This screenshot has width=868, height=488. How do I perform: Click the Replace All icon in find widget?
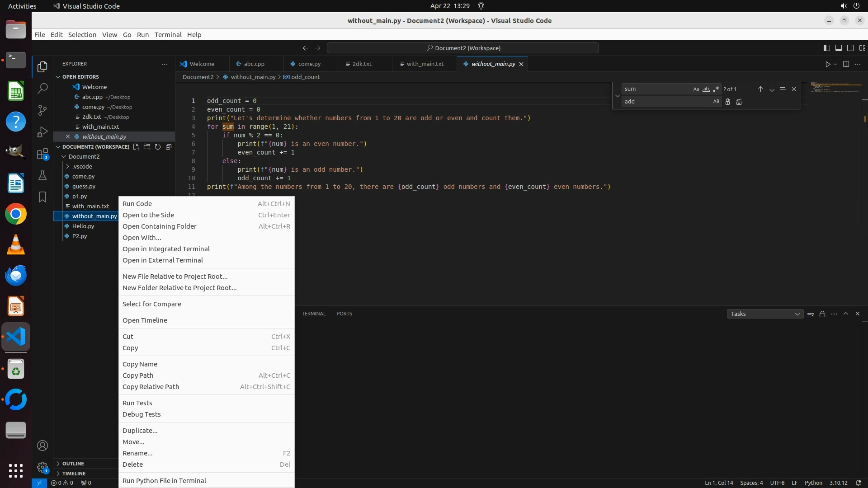[739, 102]
